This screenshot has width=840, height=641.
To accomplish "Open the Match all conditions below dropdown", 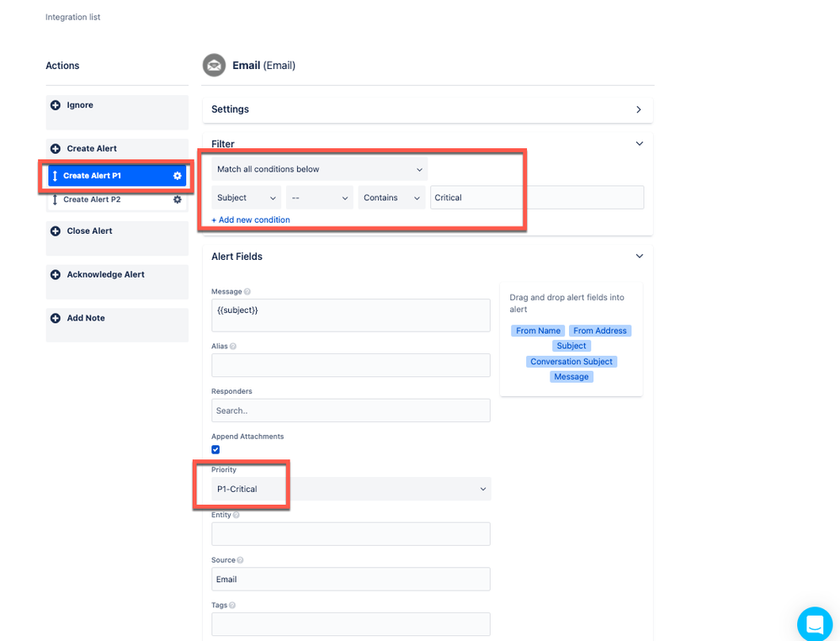I will [x=319, y=169].
